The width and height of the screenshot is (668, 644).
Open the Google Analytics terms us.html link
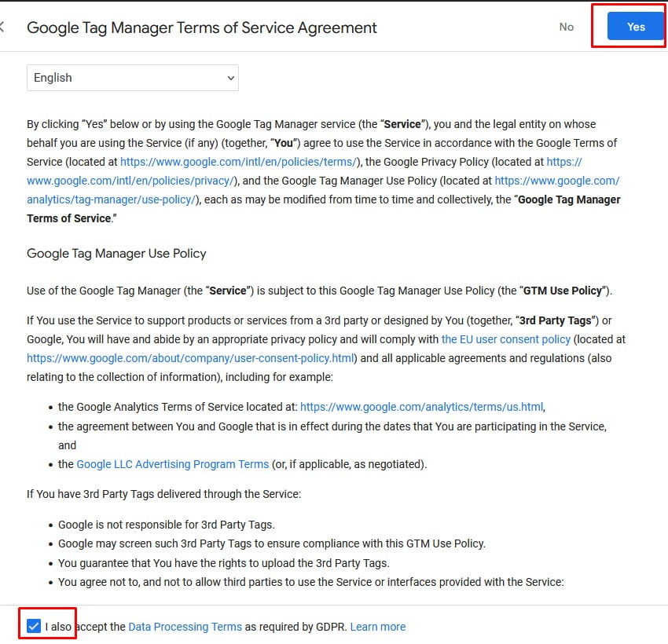click(x=421, y=407)
